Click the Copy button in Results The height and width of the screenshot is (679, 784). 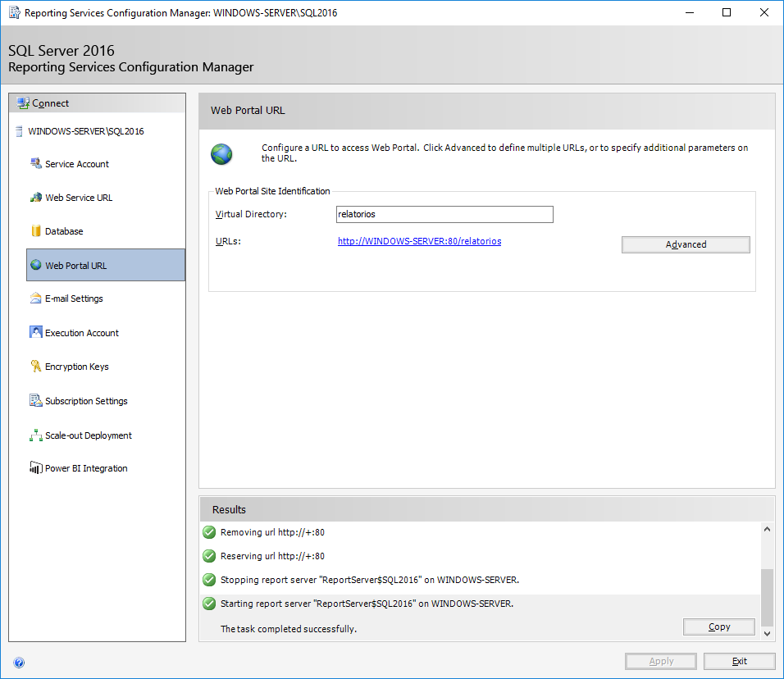pyautogui.click(x=719, y=627)
